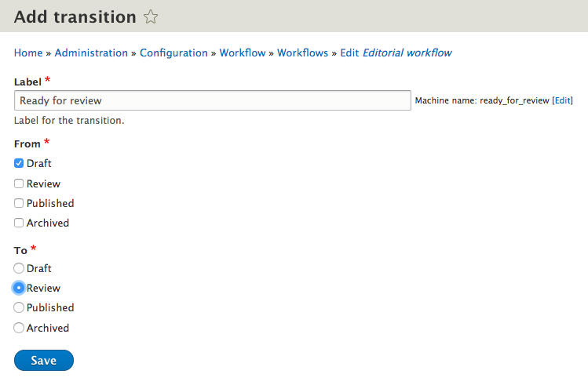Screen dimensions: 588x385
Task: Select the Review radio option under To
Action: point(19,288)
